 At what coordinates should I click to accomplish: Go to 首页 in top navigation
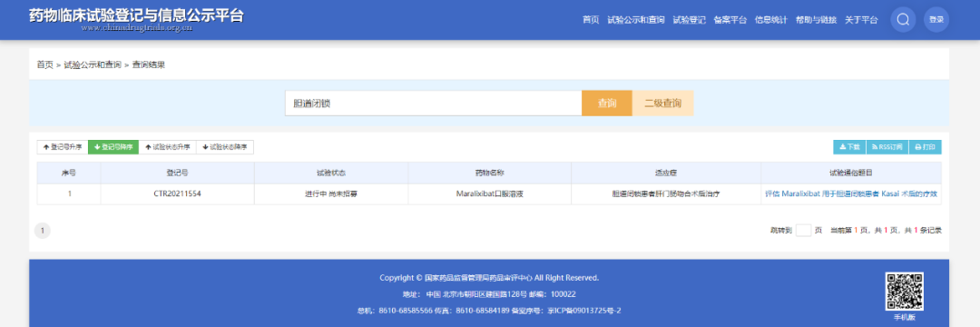591,20
